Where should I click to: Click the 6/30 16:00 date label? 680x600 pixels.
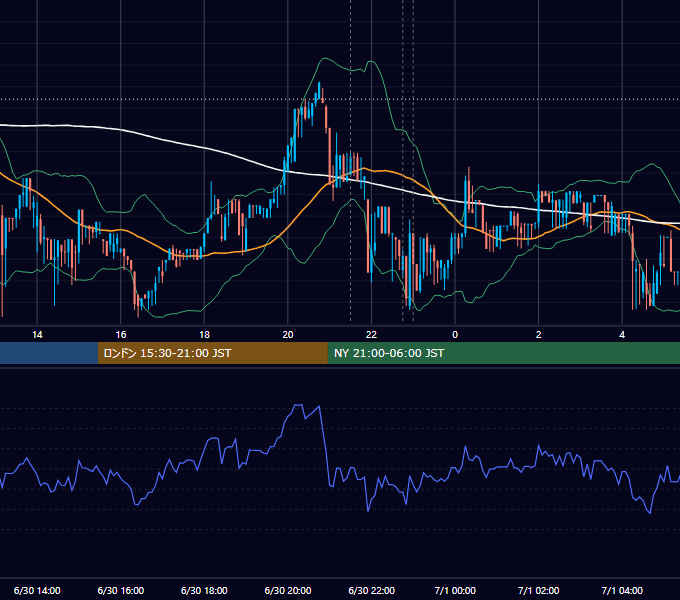(121, 590)
